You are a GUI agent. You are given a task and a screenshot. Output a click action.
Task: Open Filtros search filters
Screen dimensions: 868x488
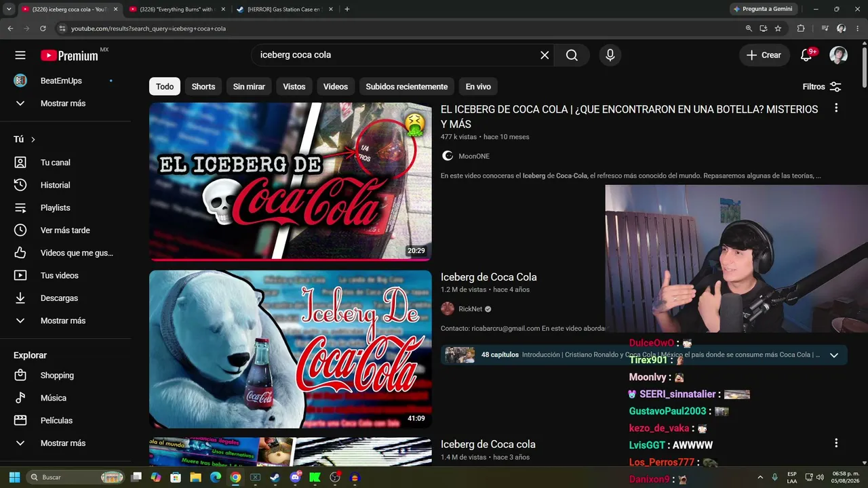point(821,87)
